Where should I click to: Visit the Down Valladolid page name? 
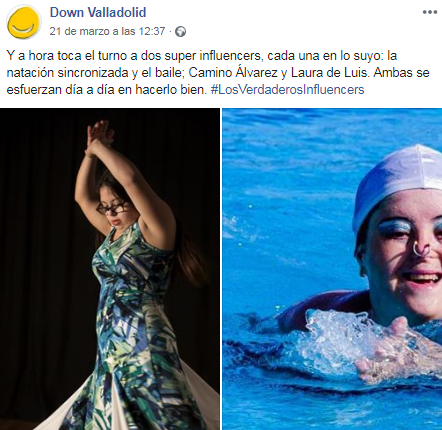click(x=98, y=12)
